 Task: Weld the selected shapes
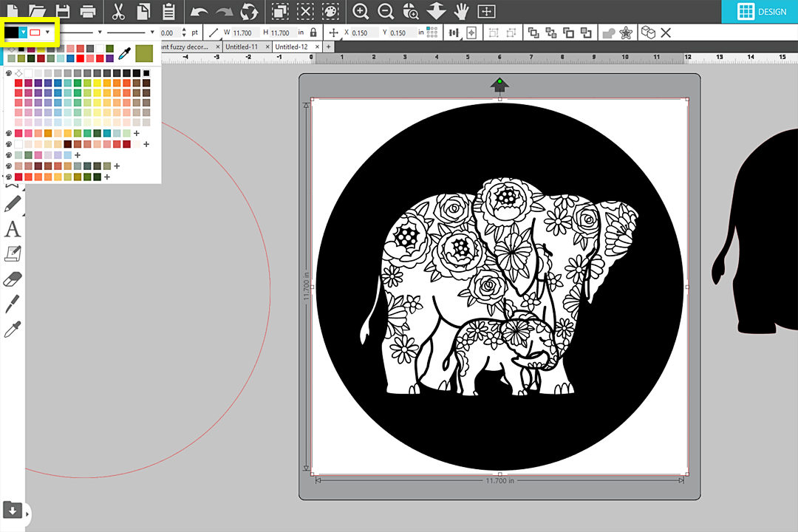coord(609,33)
